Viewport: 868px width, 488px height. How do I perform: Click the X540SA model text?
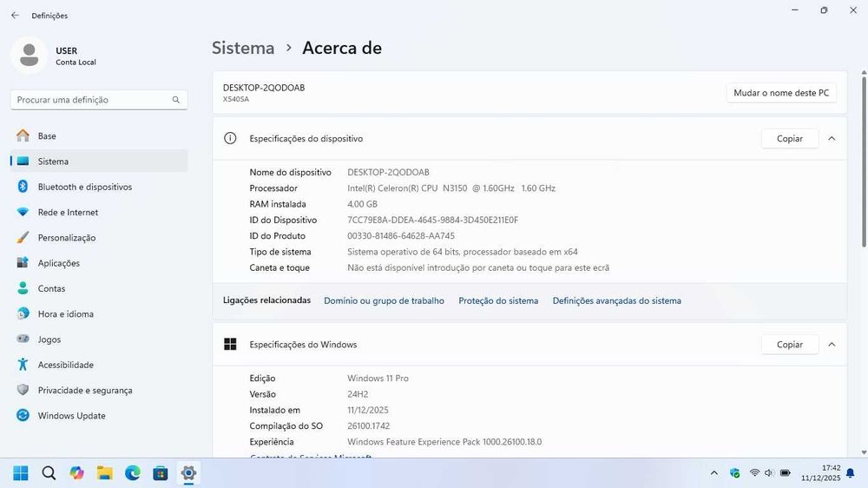tap(236, 99)
